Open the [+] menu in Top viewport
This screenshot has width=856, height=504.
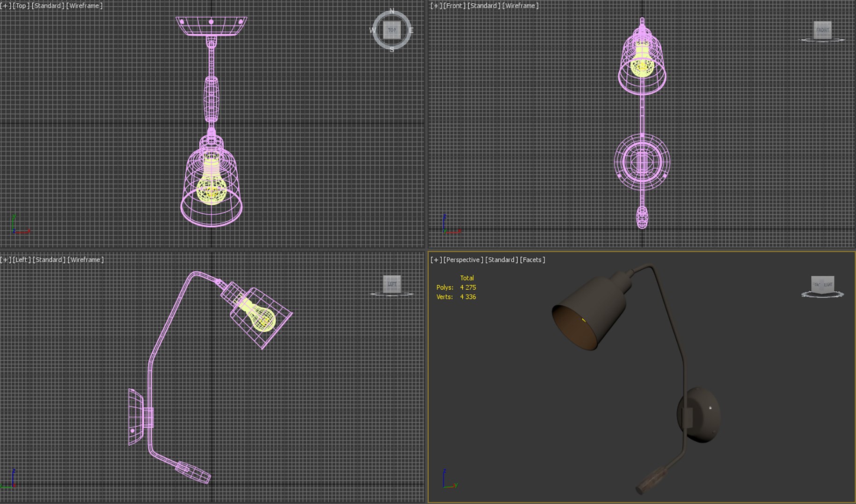[x=6, y=6]
